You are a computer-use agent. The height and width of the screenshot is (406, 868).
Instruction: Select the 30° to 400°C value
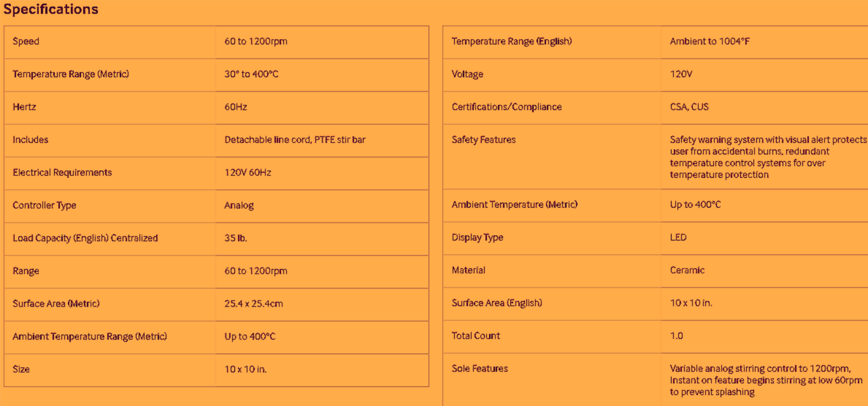(x=251, y=74)
